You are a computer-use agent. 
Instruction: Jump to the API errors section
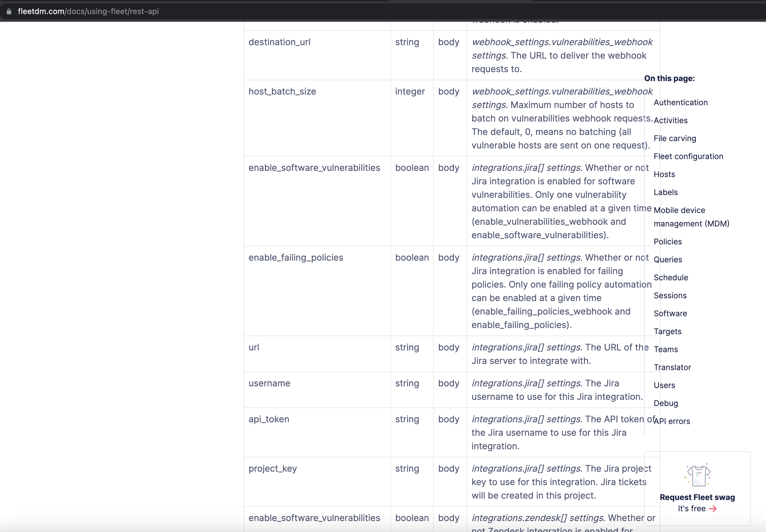[672, 421]
